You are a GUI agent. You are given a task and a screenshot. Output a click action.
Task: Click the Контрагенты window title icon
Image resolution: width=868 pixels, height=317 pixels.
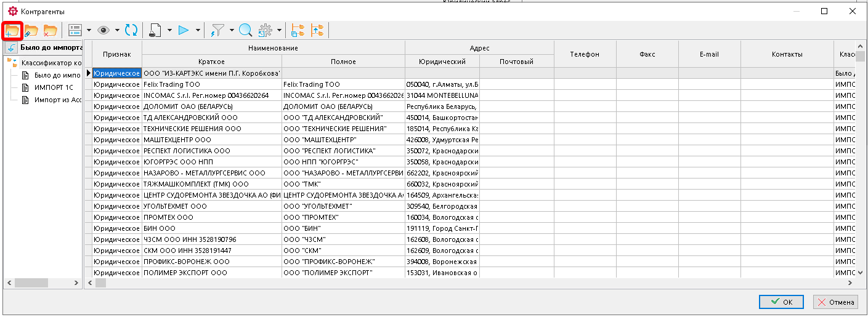point(12,11)
